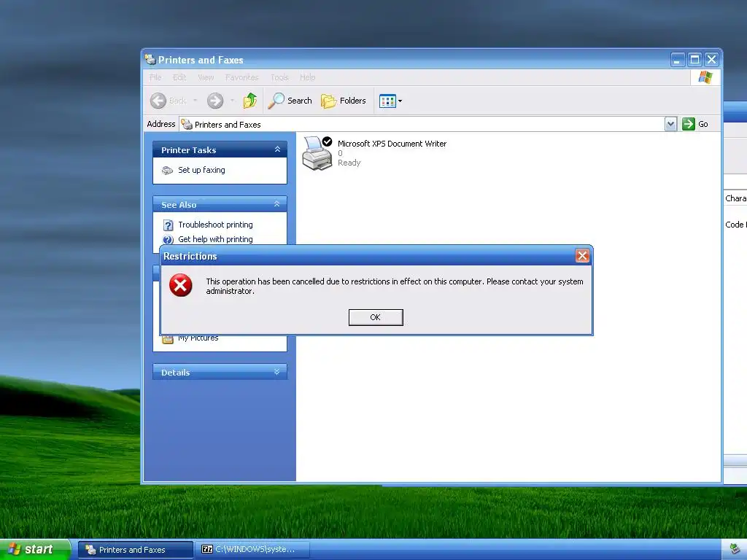Open the Back history dropdown arrow
Screen dimensions: 747x560
pyautogui.click(x=196, y=101)
